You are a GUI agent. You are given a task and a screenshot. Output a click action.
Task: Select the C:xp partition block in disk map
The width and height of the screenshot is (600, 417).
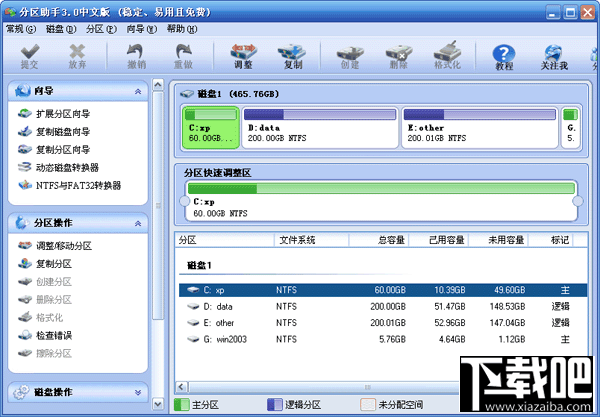[211, 127]
